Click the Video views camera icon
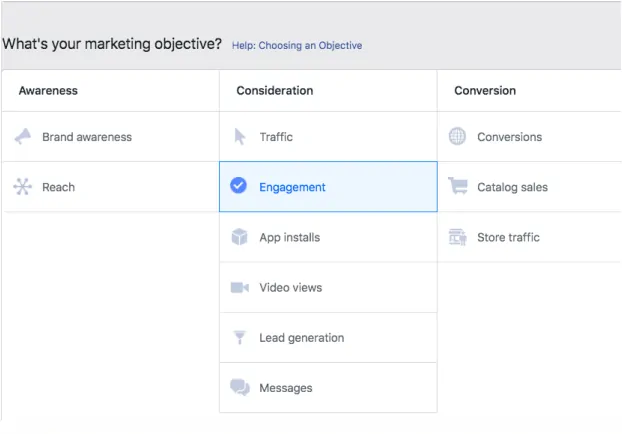Viewport: 622px width, 434px height. click(240, 287)
